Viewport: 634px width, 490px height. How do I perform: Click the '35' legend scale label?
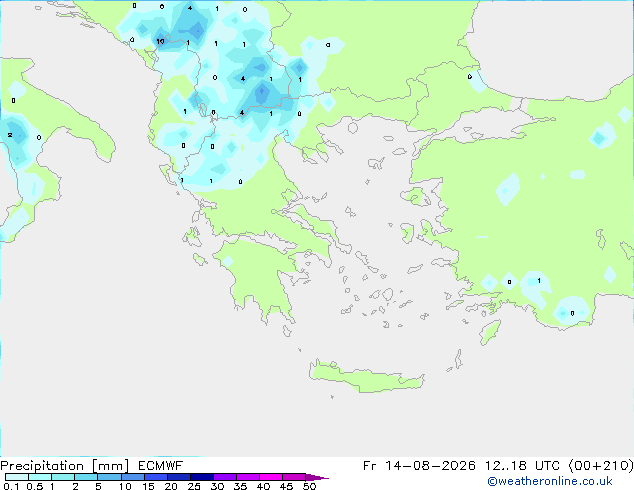point(240,486)
